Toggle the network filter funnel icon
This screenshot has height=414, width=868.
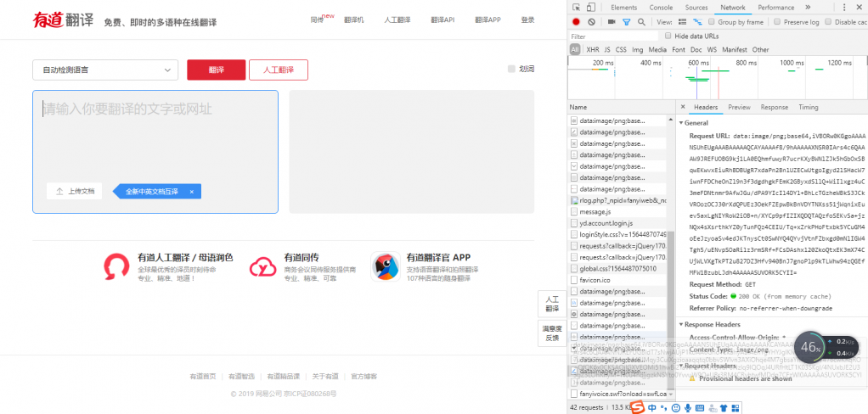(627, 22)
